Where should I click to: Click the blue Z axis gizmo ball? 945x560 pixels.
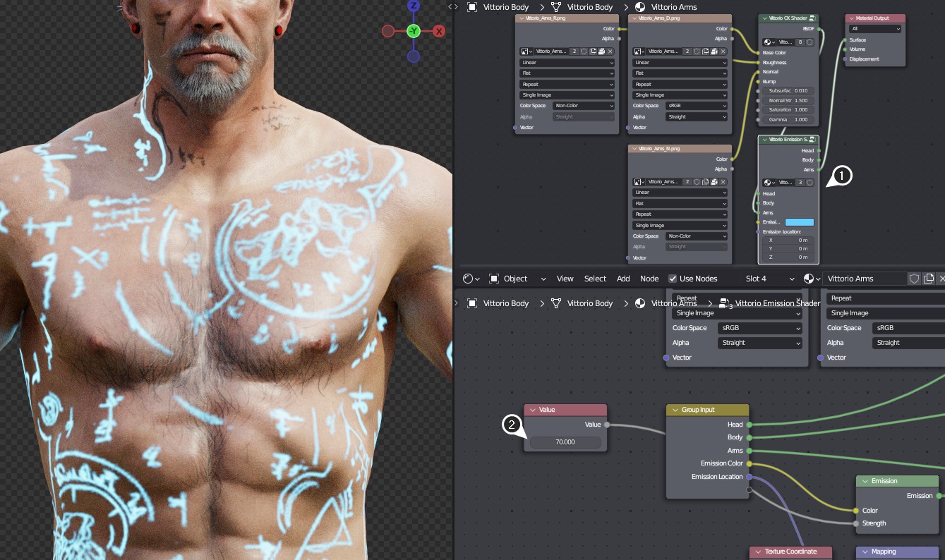tap(414, 6)
